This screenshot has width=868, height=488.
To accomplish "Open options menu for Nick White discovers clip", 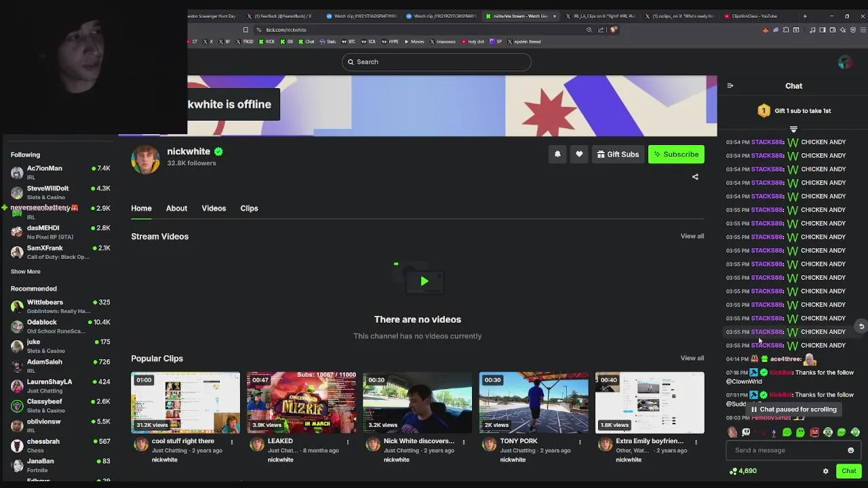I will (x=464, y=442).
